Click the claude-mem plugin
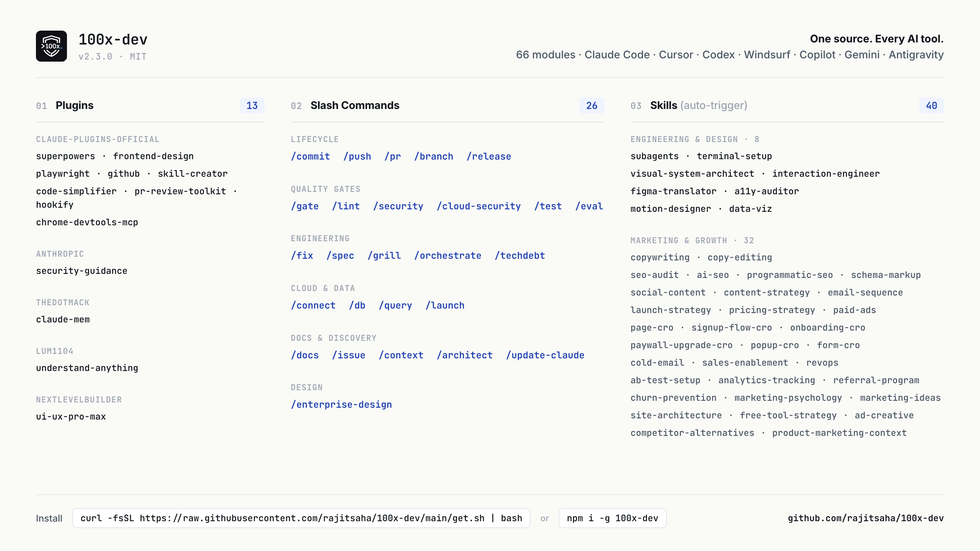Viewport: 980px width, 551px height. (63, 320)
